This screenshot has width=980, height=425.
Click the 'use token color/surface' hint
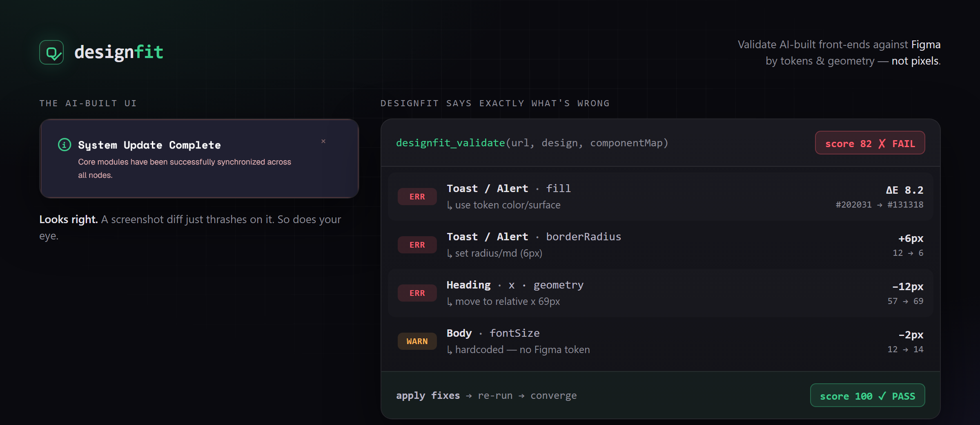pos(504,205)
